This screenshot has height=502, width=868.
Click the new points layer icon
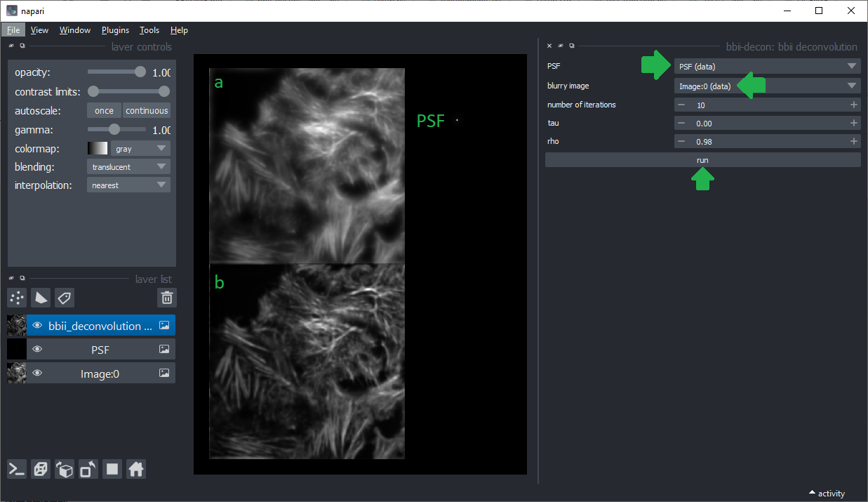tap(18, 298)
